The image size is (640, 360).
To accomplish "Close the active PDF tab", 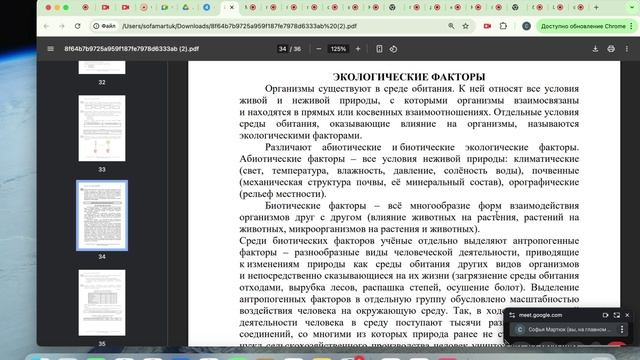I will (x=232, y=7).
